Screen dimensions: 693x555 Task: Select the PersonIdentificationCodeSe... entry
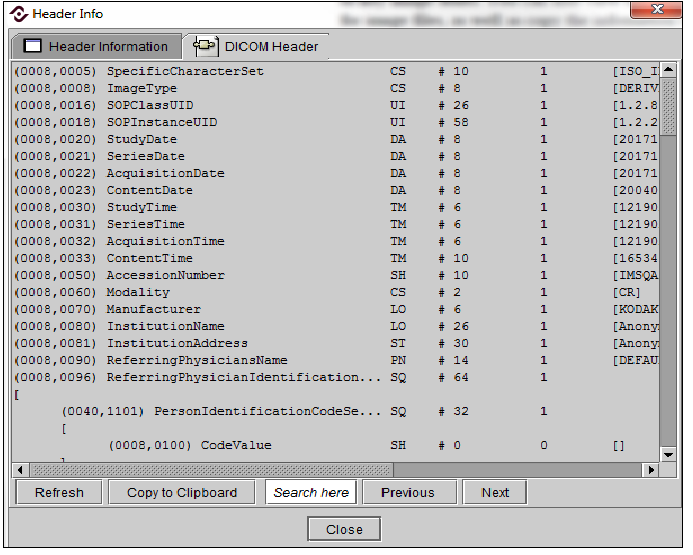pos(336,411)
